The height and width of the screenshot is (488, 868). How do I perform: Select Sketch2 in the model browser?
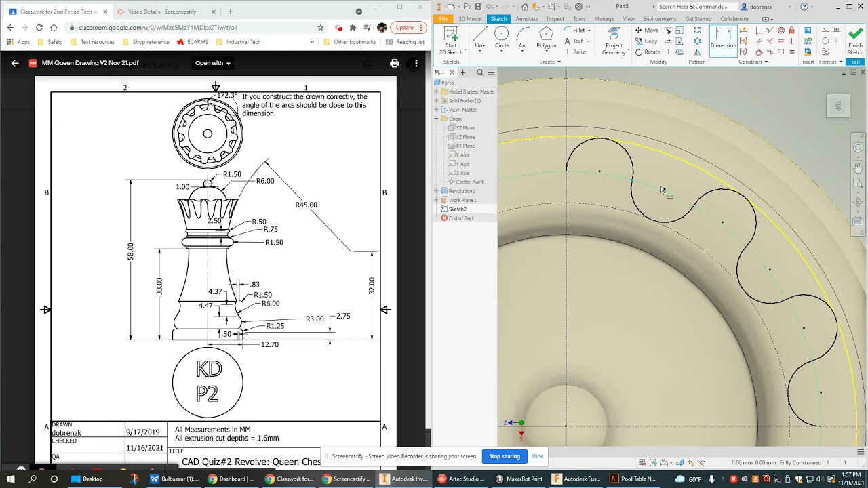pos(457,209)
